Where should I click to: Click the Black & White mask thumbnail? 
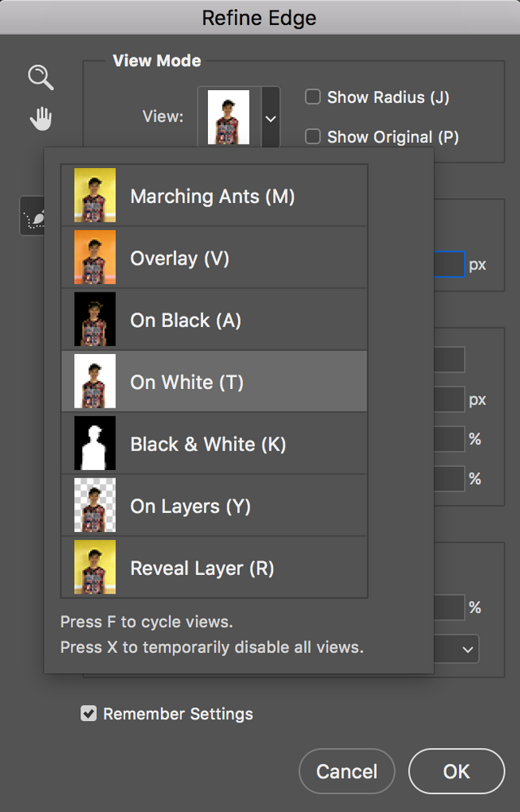95,444
